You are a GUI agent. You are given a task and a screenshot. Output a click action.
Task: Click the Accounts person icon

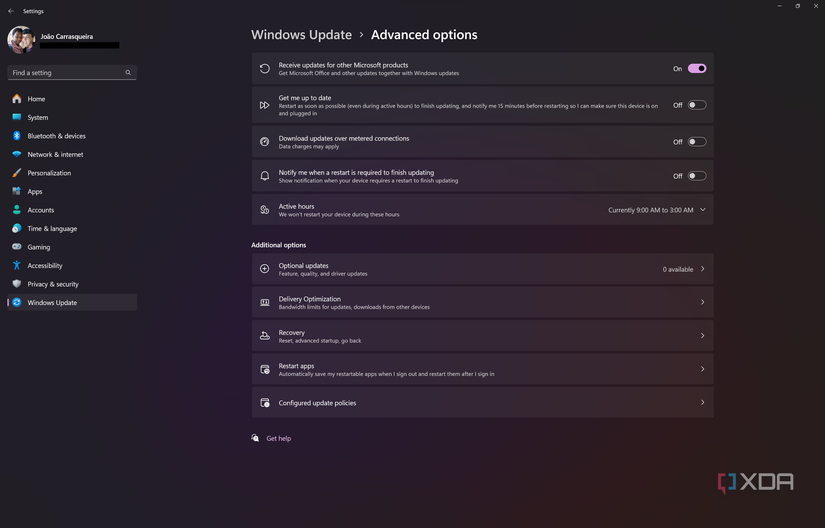click(x=17, y=210)
